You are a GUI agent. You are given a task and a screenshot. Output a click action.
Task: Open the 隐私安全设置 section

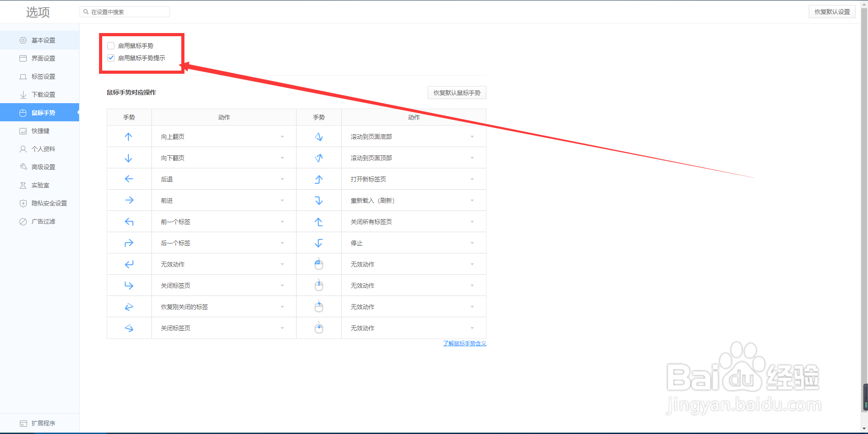coord(39,203)
